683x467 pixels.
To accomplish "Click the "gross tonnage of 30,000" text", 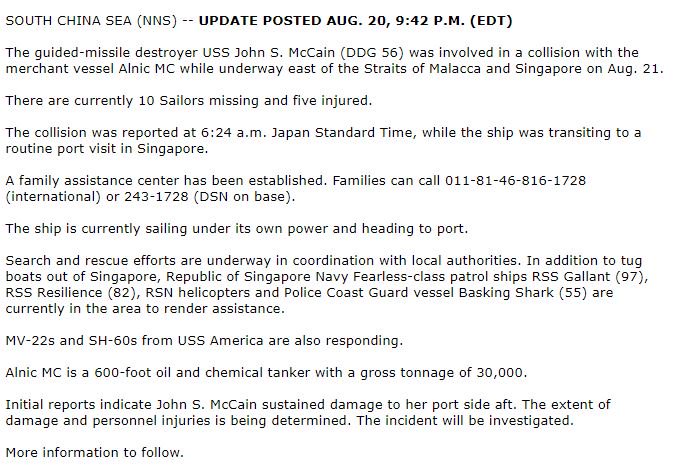I will [x=462, y=372].
